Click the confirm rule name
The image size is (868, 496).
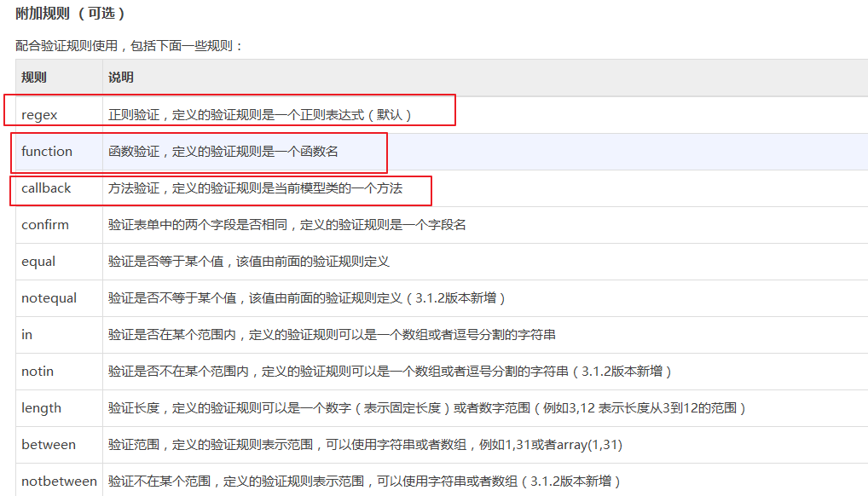click(x=45, y=225)
